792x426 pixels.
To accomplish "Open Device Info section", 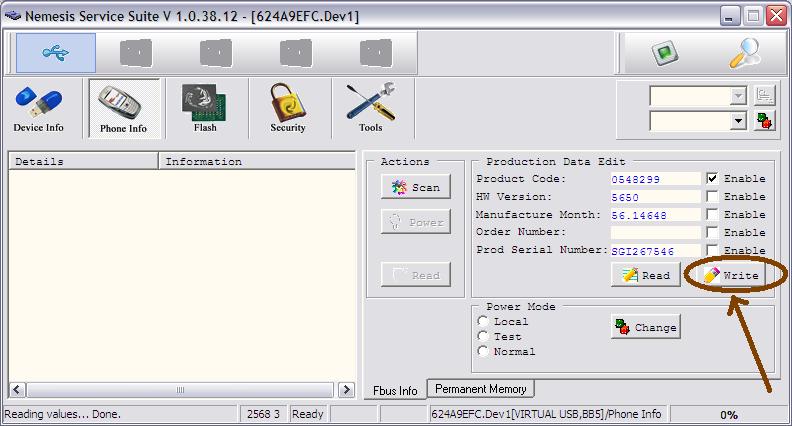I will pos(38,109).
